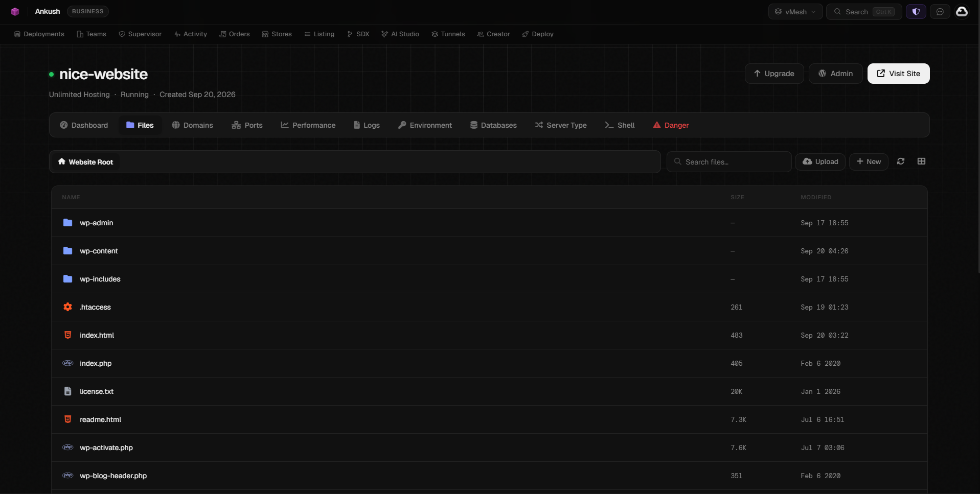Screen dimensions: 980x494
Task: Go to Deployments in top navigation
Action: pos(39,34)
